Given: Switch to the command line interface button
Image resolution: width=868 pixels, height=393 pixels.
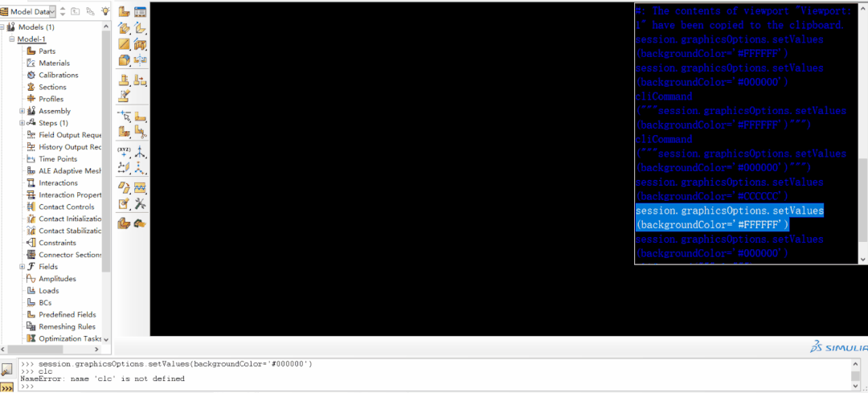Looking at the screenshot, I should [x=7, y=387].
